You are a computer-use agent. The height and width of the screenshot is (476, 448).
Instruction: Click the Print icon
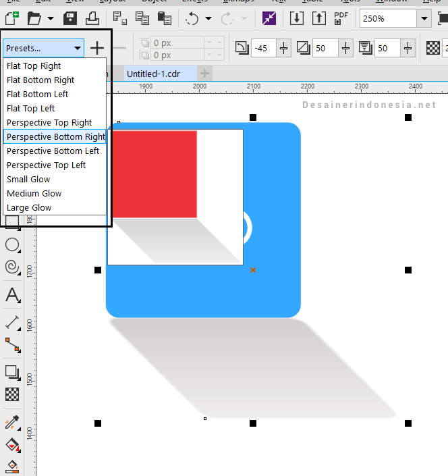click(x=92, y=18)
